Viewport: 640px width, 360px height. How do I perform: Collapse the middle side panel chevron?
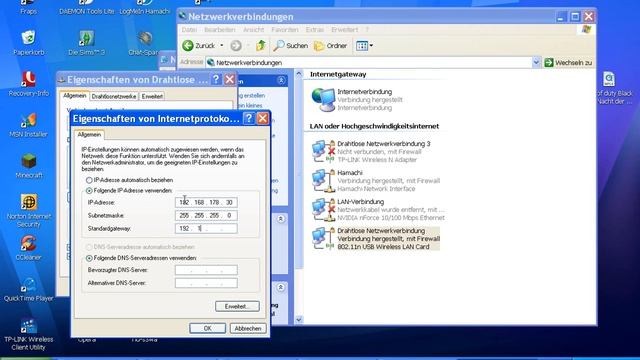281,219
